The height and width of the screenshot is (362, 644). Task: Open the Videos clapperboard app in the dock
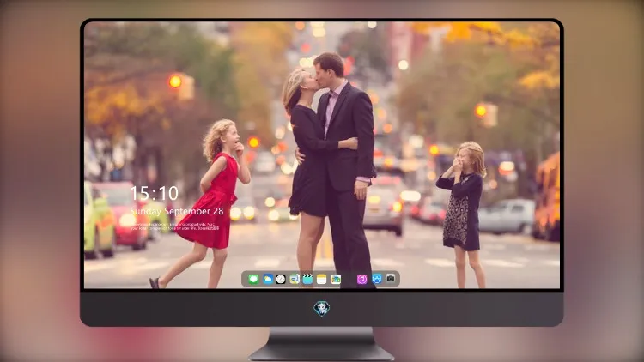(x=307, y=279)
